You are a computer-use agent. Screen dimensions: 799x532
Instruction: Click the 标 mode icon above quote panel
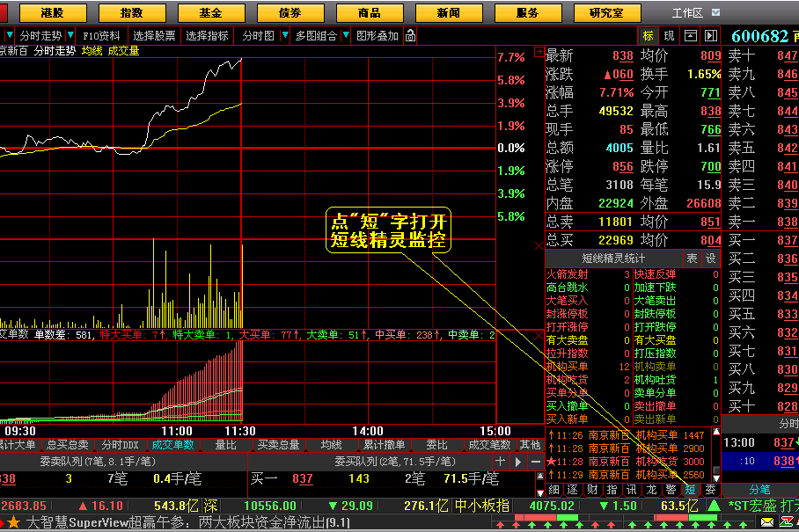[x=649, y=36]
